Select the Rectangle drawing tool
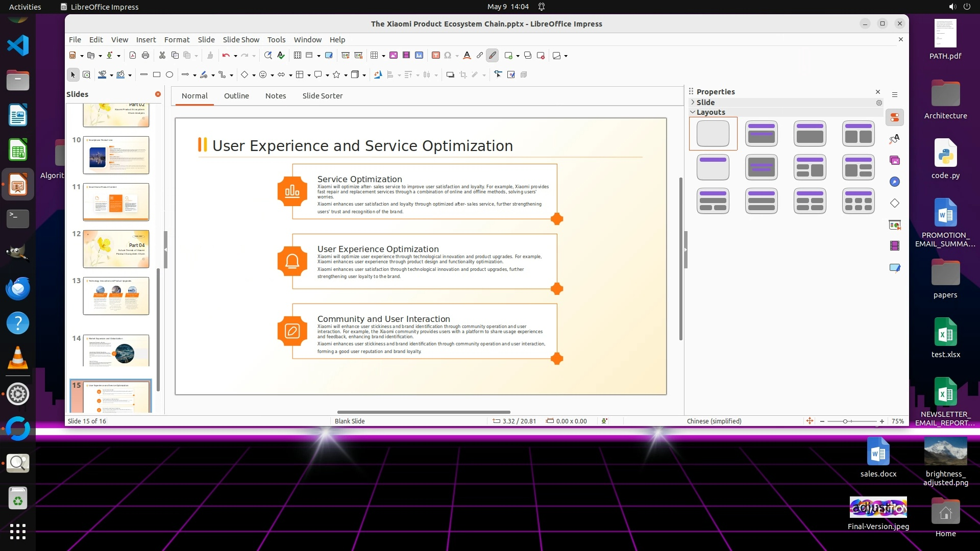The image size is (980, 551). (x=157, y=75)
